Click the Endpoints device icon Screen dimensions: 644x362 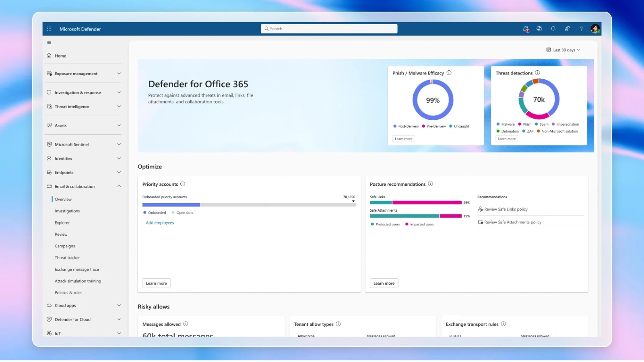click(49, 173)
